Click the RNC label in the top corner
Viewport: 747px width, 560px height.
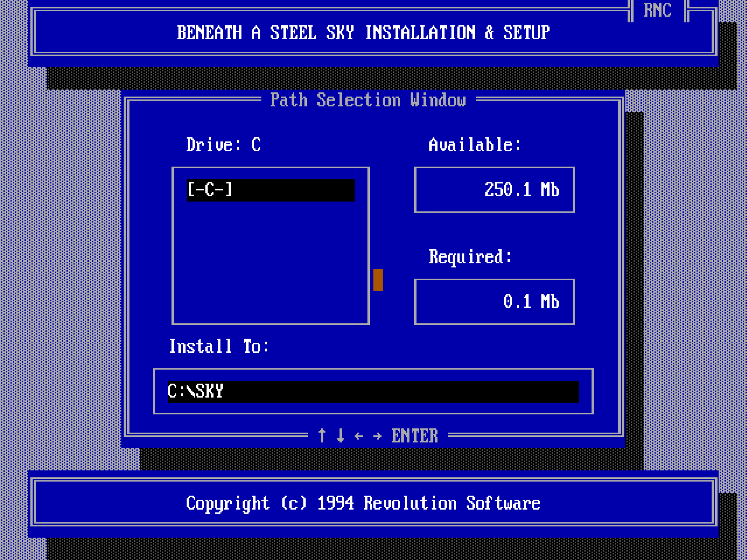(657, 10)
